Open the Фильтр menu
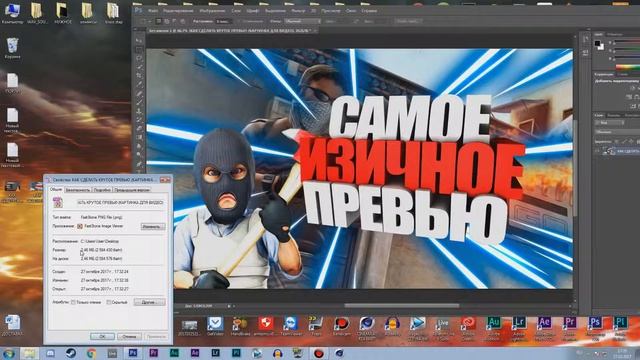640x360 pixels. (298, 11)
